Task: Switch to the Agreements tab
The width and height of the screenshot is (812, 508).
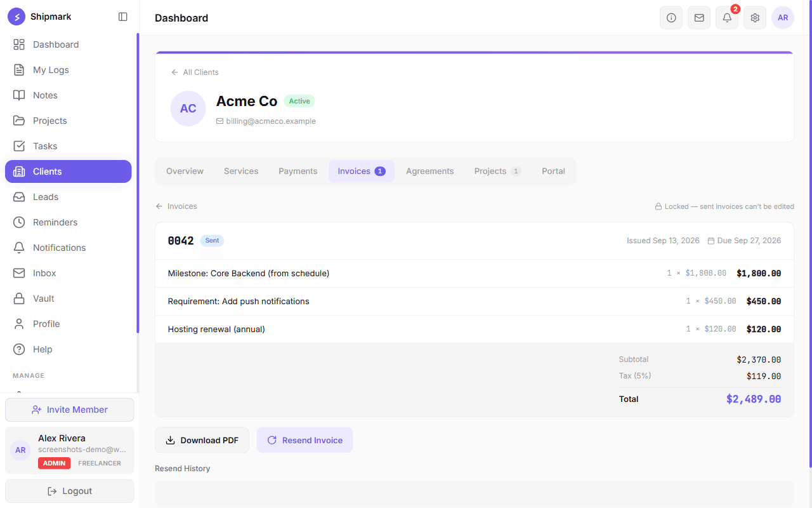Action: coord(430,171)
